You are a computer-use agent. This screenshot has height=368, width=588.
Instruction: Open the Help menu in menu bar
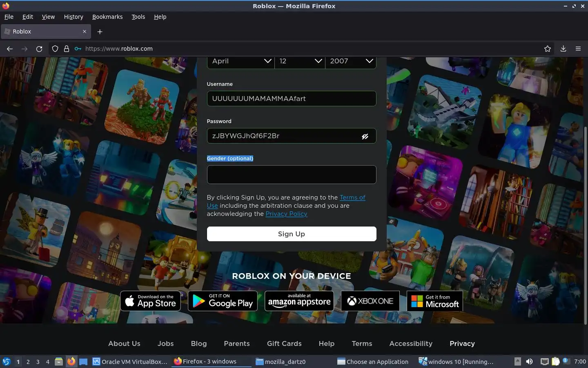coord(160,17)
